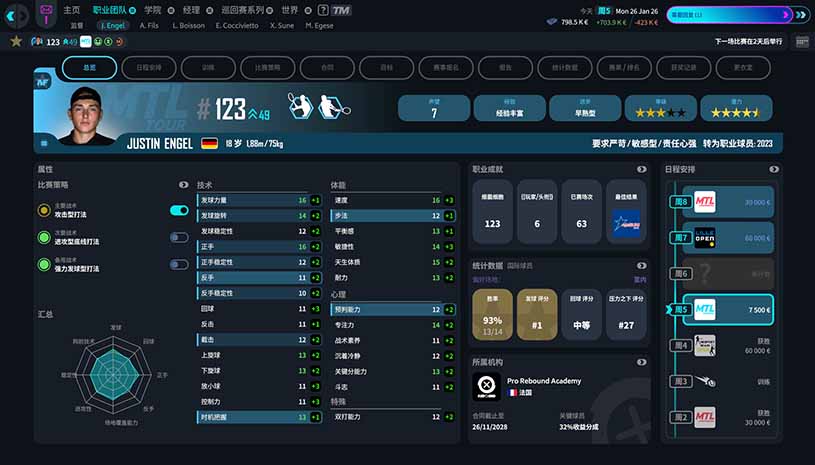
Task: Click the 早熟型 development button
Action: coord(585,108)
